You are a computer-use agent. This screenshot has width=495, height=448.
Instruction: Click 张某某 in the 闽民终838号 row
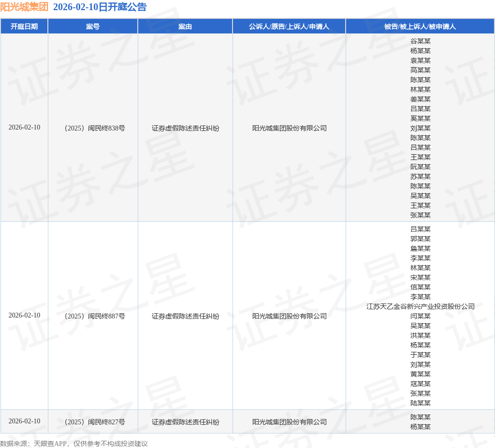(421, 215)
